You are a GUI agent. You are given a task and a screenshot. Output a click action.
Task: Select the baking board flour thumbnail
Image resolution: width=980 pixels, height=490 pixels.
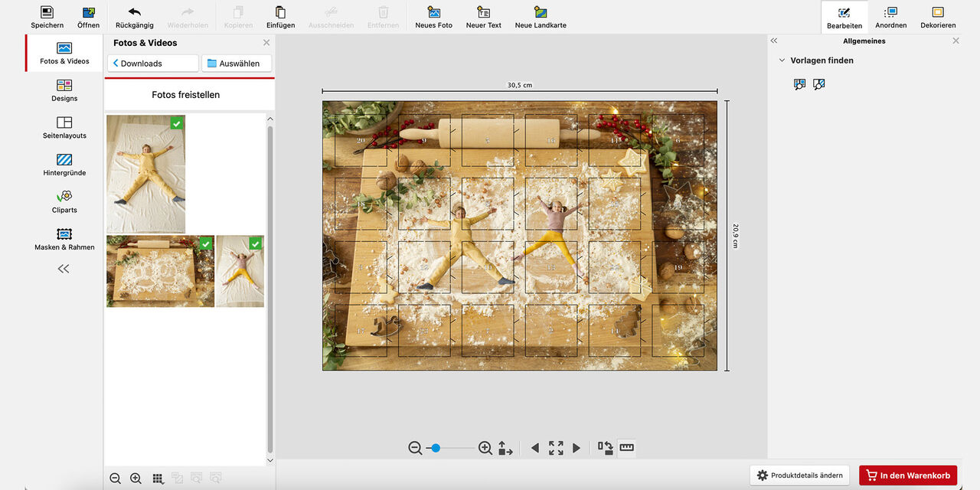160,271
